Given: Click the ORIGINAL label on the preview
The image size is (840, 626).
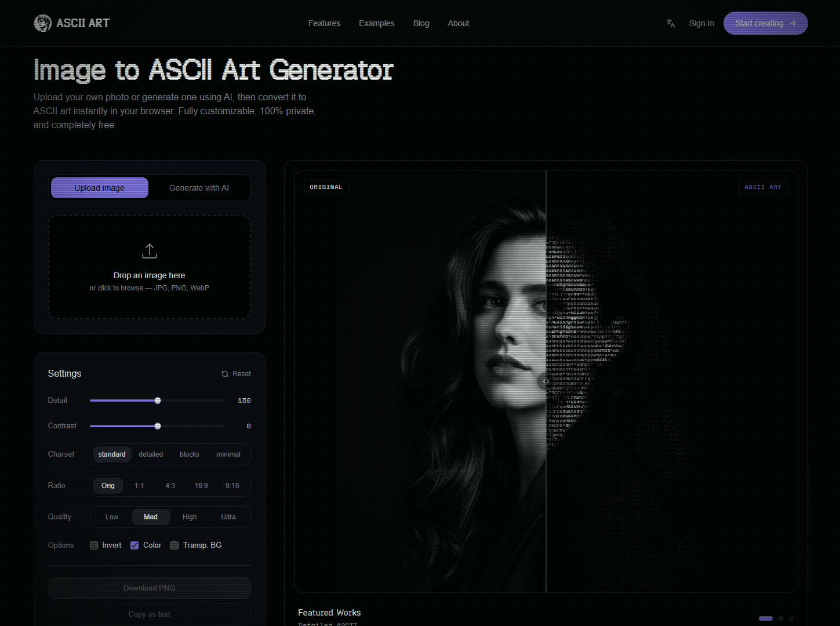Looking at the screenshot, I should (x=326, y=187).
